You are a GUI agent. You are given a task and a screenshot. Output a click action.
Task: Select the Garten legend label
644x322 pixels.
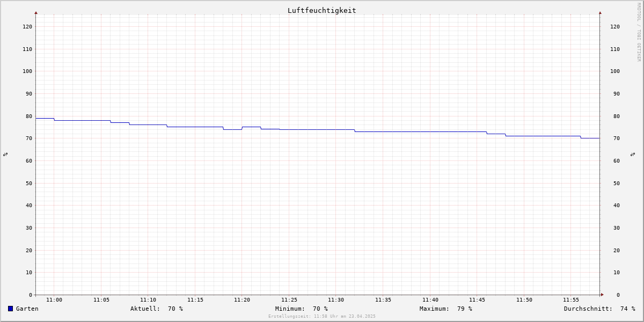coord(27,309)
